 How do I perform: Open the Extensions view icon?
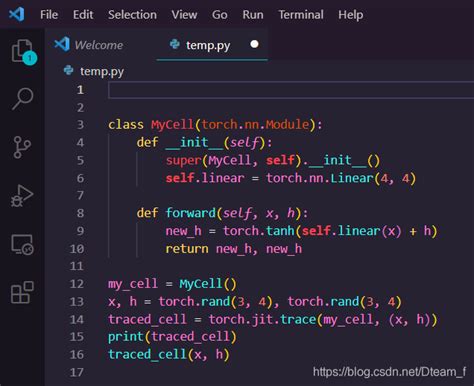click(22, 292)
